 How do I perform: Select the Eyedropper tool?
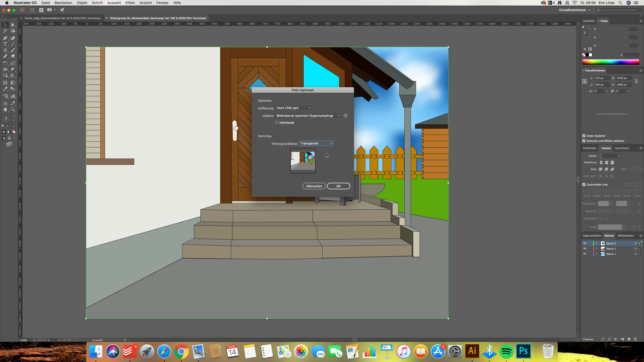(x=5, y=89)
